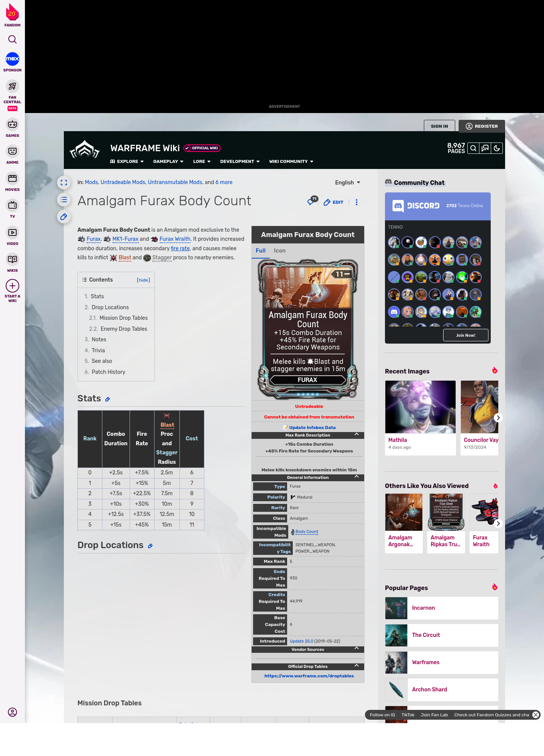This screenshot has width=544, height=756.
Task: Jump to Patch History in Contents
Action: (x=108, y=372)
